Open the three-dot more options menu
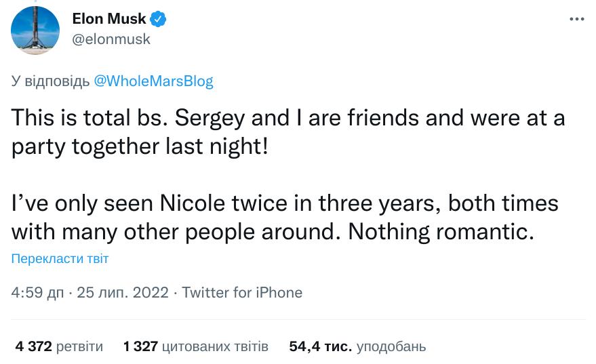The image size is (596, 364). (576, 19)
